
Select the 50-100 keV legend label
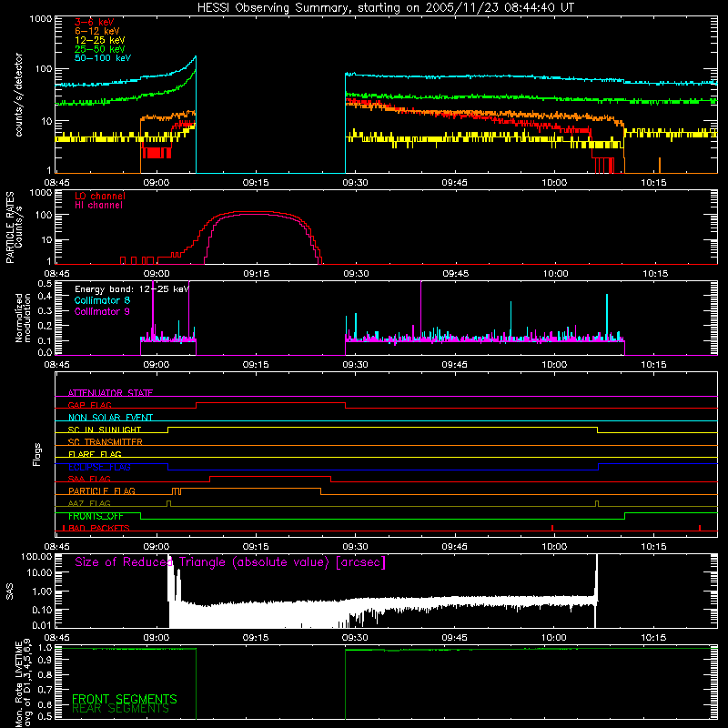(103, 58)
